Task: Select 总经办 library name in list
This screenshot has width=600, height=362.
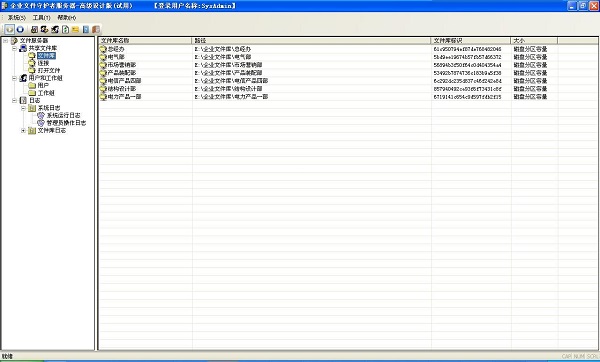Action: [116, 49]
